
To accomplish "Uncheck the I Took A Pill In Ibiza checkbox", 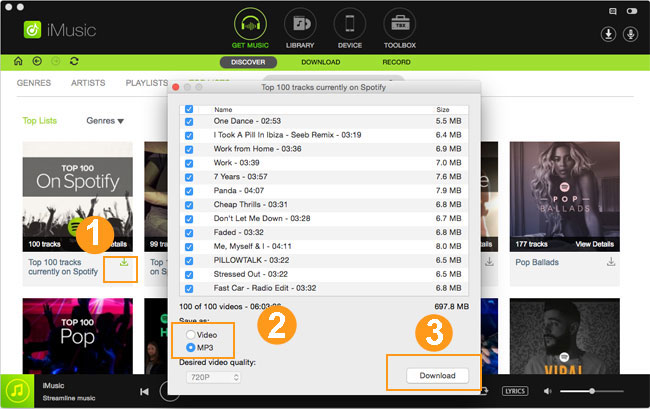I will (x=189, y=136).
